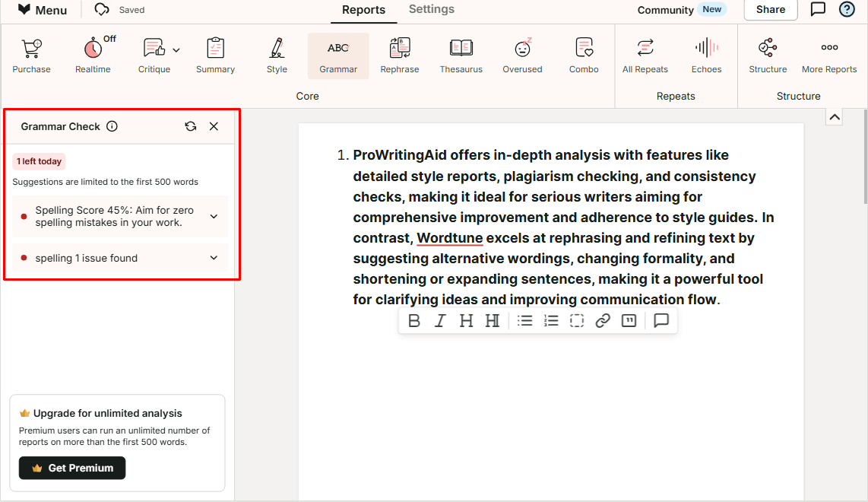Click the dashed square block icon
The height and width of the screenshot is (502, 868).
point(577,321)
